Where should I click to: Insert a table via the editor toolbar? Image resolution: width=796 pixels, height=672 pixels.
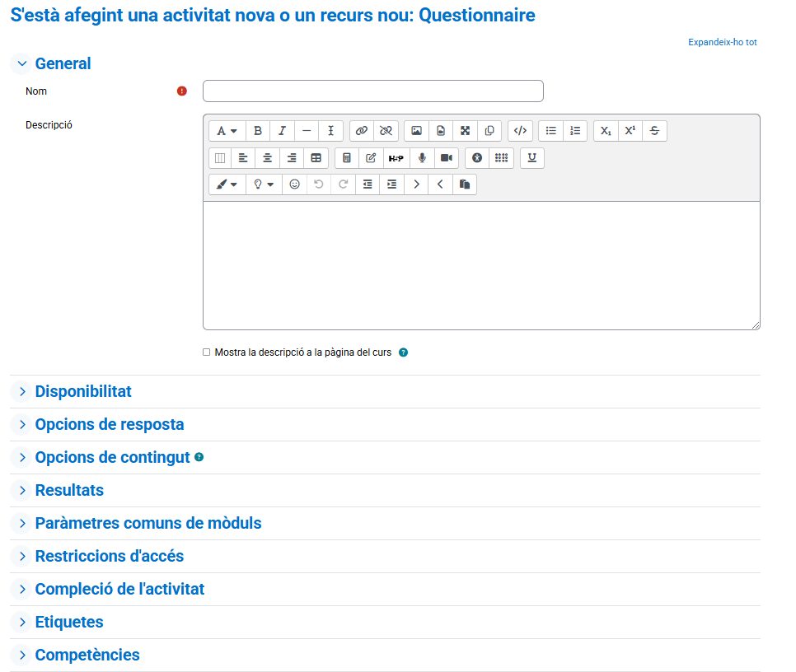pyautogui.click(x=316, y=158)
